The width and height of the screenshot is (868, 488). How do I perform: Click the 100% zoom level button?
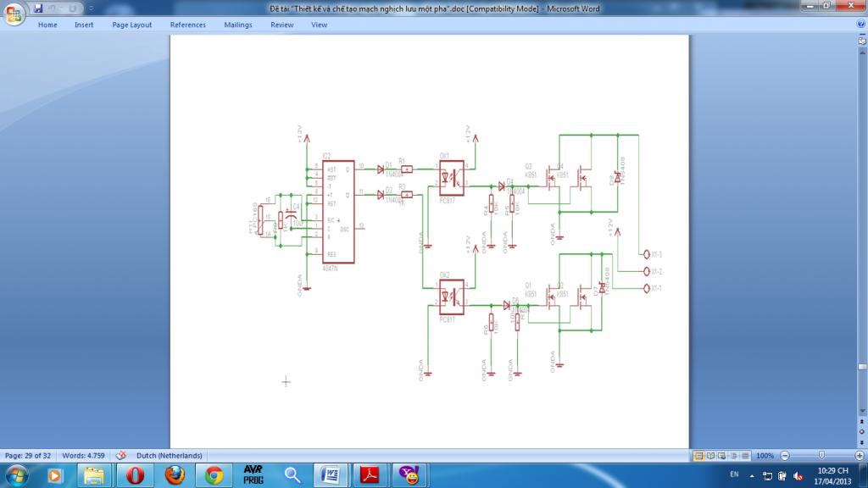(765, 455)
